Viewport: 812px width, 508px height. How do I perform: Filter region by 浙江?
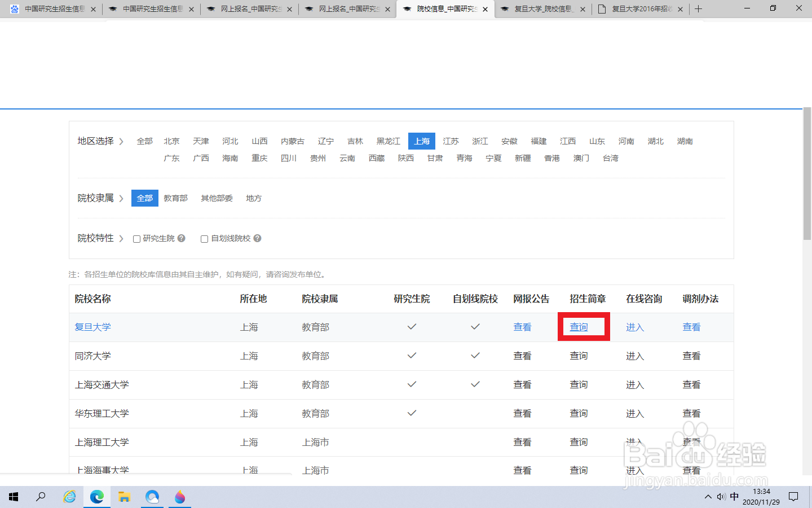click(480, 141)
